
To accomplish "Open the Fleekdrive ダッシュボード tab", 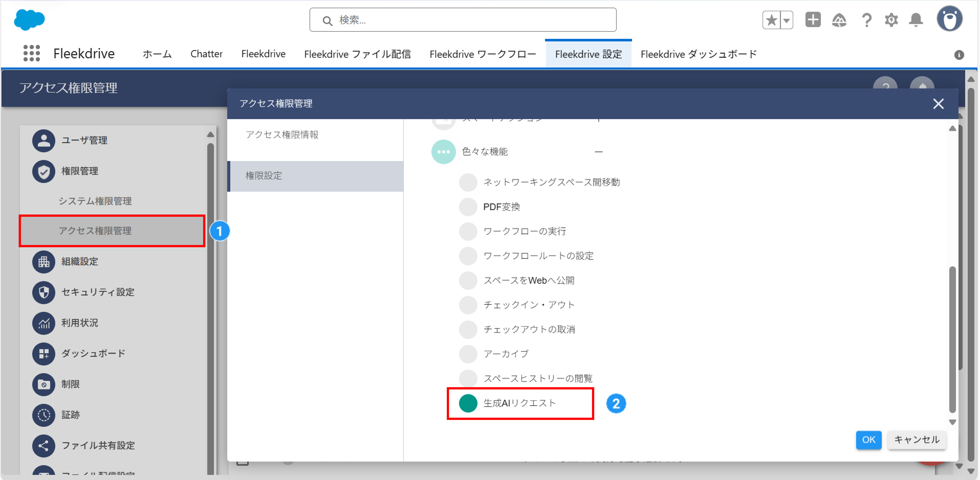I will coord(698,54).
